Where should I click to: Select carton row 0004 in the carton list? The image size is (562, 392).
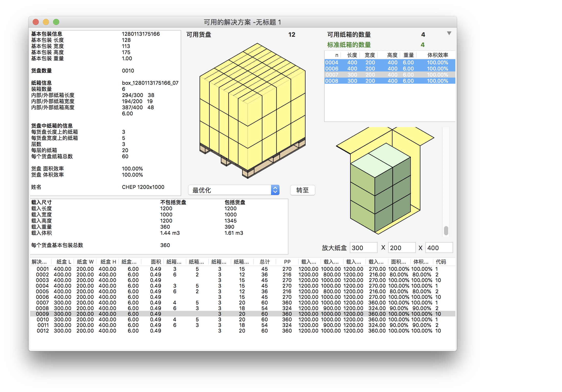pos(390,63)
